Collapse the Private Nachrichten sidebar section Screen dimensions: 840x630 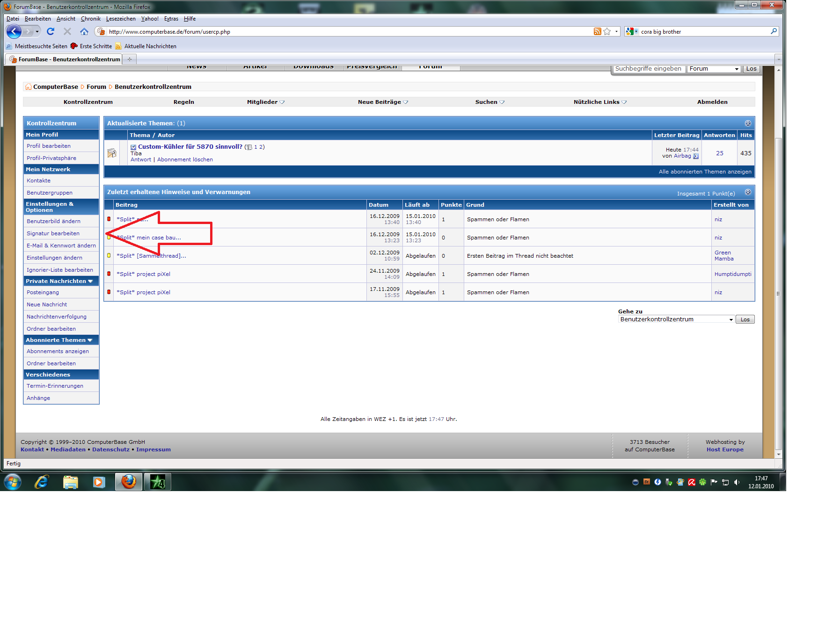pyautogui.click(x=90, y=281)
